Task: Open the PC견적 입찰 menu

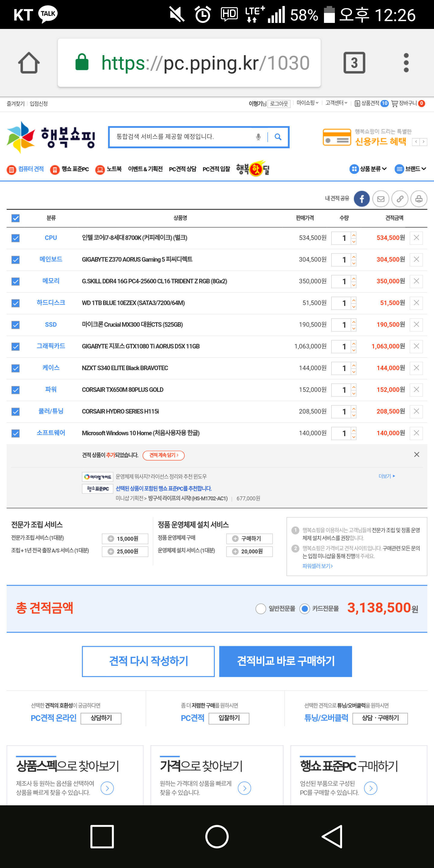Action: coord(216,169)
